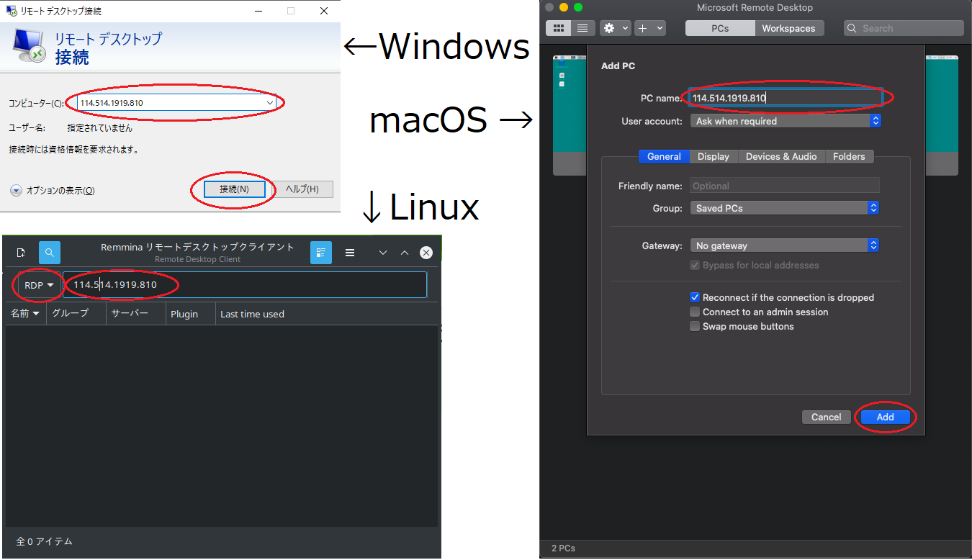The height and width of the screenshot is (560, 972).
Task: Click the plus add button in toolbar
Action: tap(642, 28)
